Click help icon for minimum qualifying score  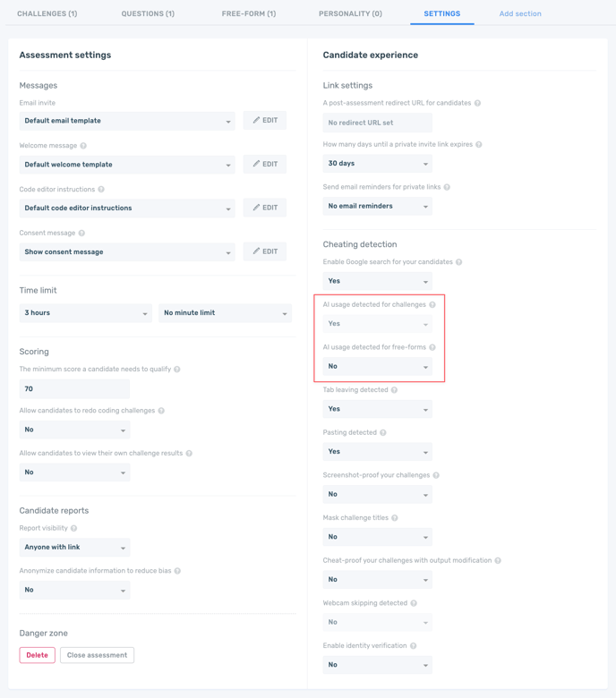click(x=177, y=370)
